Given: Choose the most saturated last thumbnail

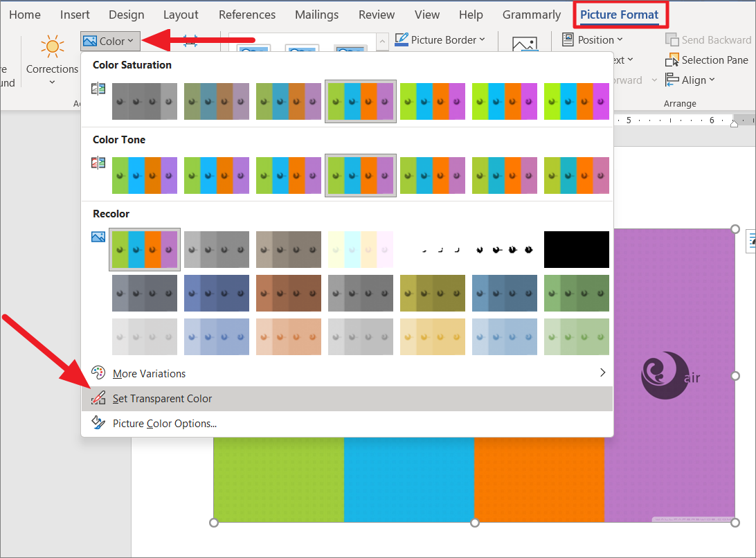Looking at the screenshot, I should click(577, 101).
